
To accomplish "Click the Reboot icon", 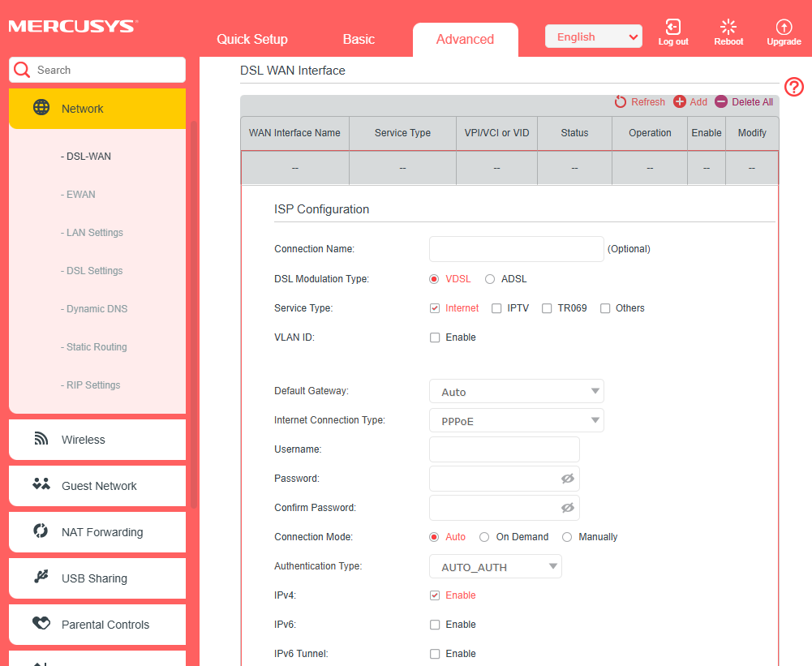I will [x=728, y=27].
